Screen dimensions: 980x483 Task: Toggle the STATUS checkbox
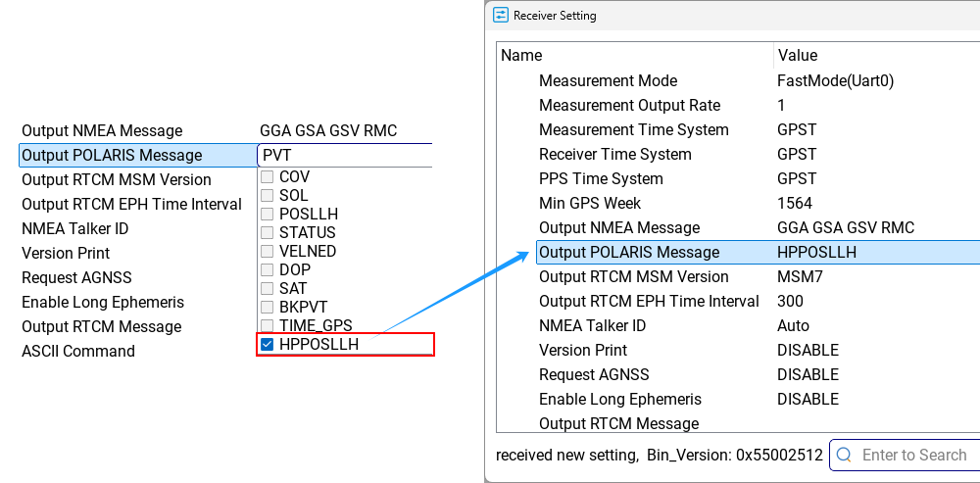[x=268, y=232]
